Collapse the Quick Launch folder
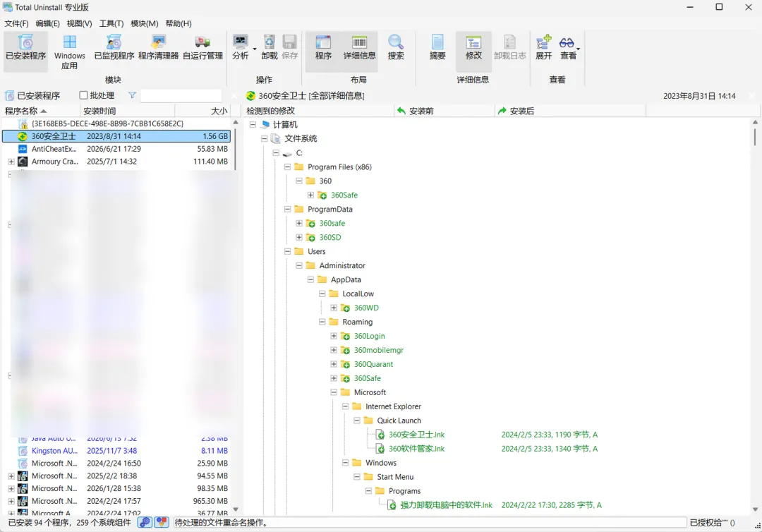 click(x=357, y=421)
